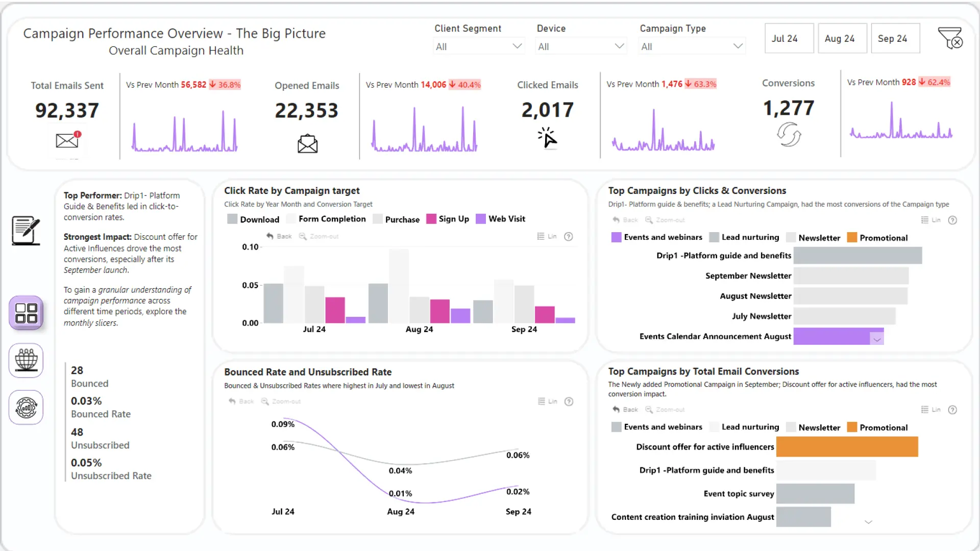The height and width of the screenshot is (551, 980).
Task: Click the August Newsletter bar
Action: pyautogui.click(x=850, y=296)
